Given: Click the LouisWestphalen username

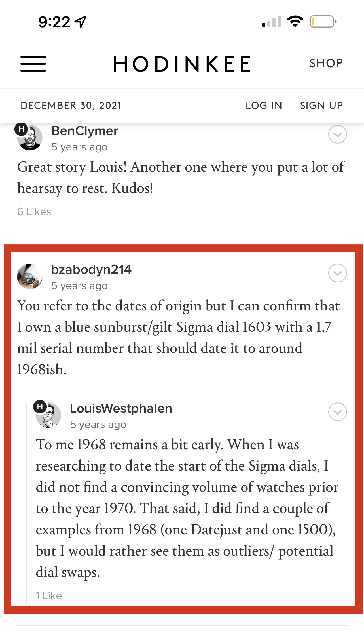Looking at the screenshot, I should (121, 408).
